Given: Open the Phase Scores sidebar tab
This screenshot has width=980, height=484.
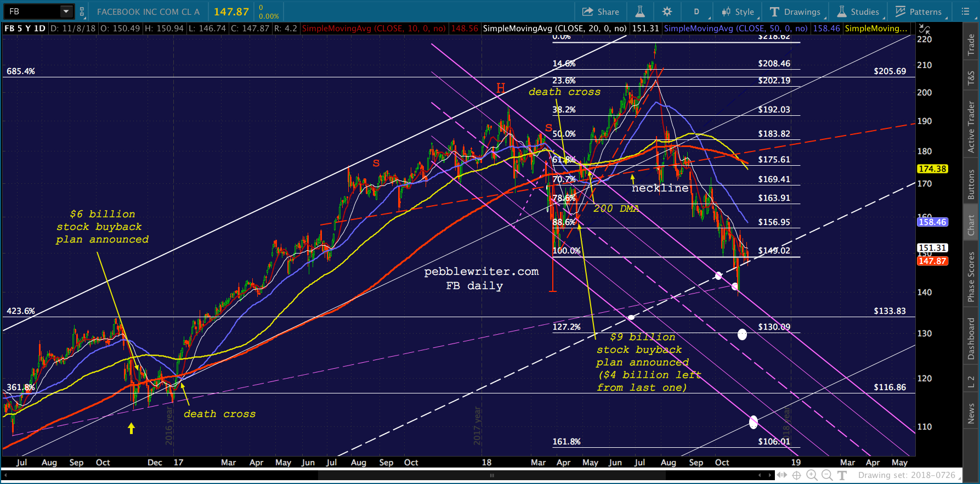Looking at the screenshot, I should point(971,277).
